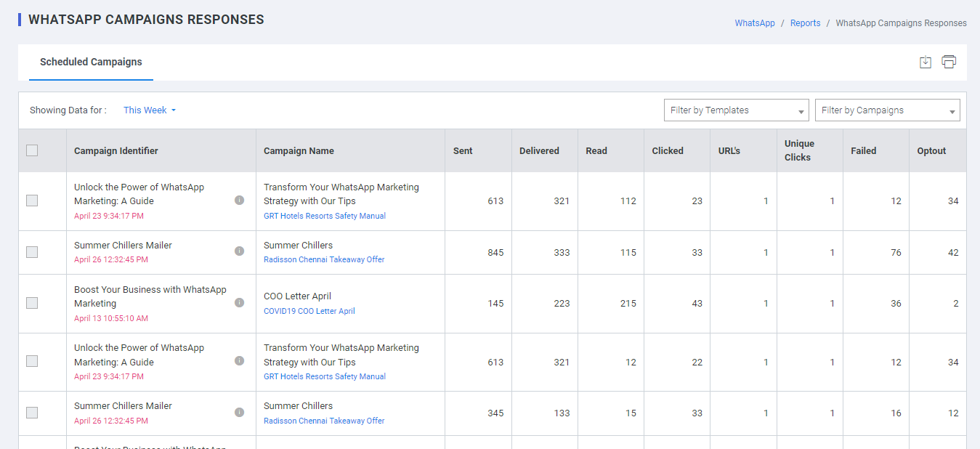Open Radisson Chennai Takeaway Offer link in 845-sent row

pos(324,259)
